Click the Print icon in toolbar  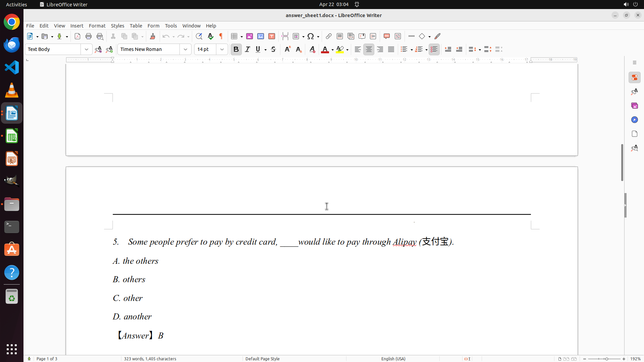(89, 36)
